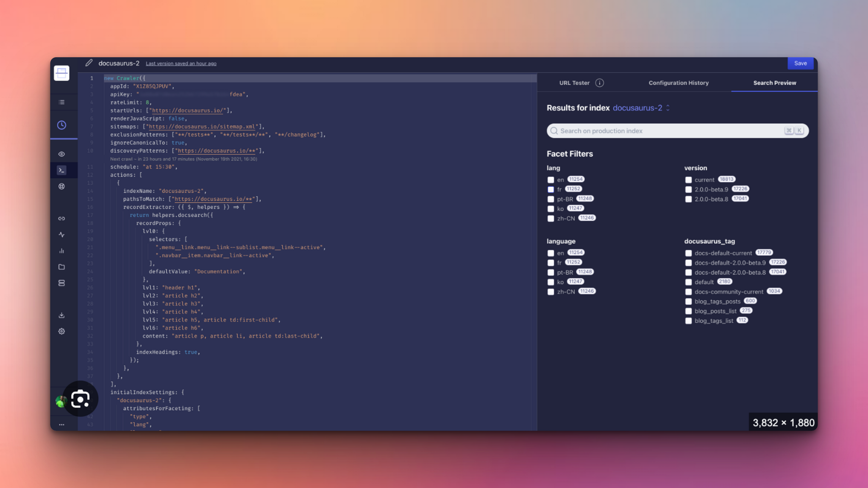Switch to the Configuration History tab
The height and width of the screenshot is (488, 868).
(678, 83)
